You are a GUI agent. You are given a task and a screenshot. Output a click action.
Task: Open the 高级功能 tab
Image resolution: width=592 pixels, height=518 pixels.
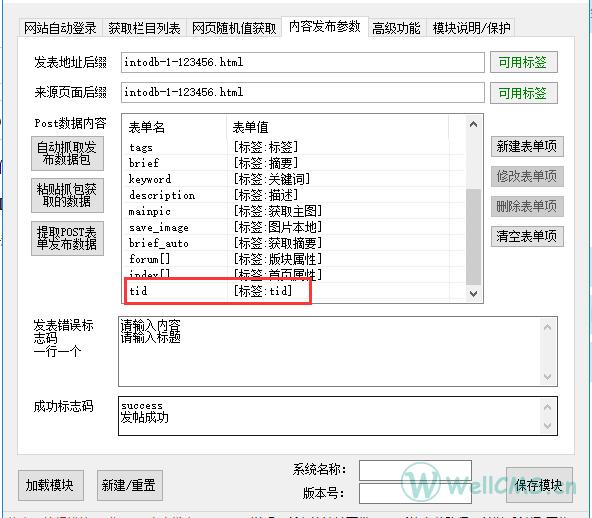coord(396,28)
